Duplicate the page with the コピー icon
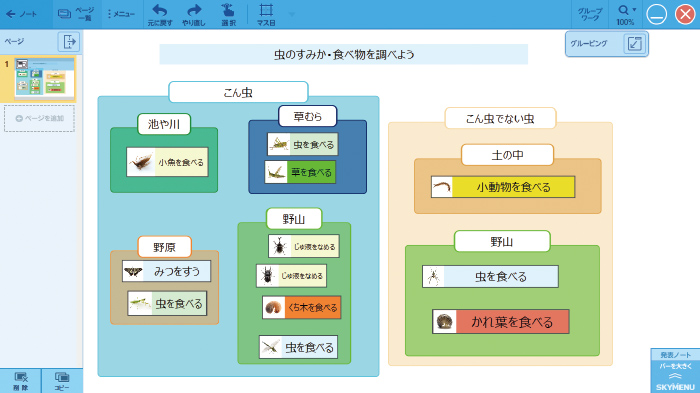700x393 pixels. 62,381
